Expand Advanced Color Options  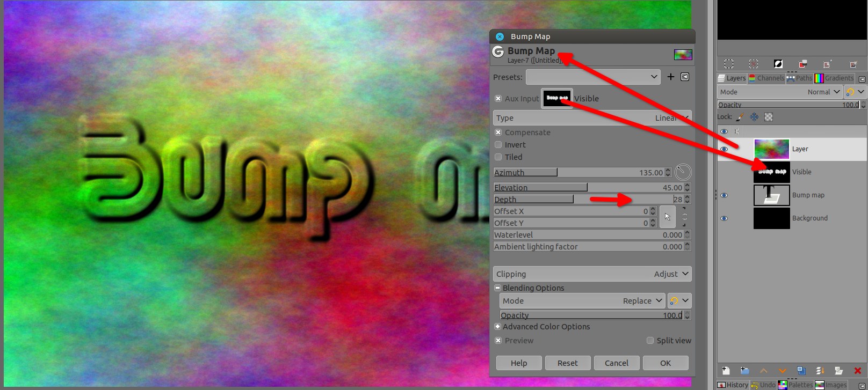coord(497,327)
